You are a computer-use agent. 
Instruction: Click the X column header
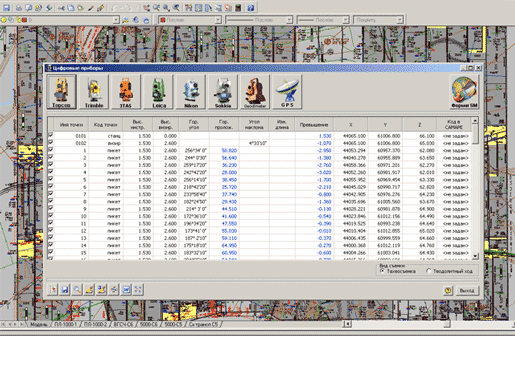[350, 124]
